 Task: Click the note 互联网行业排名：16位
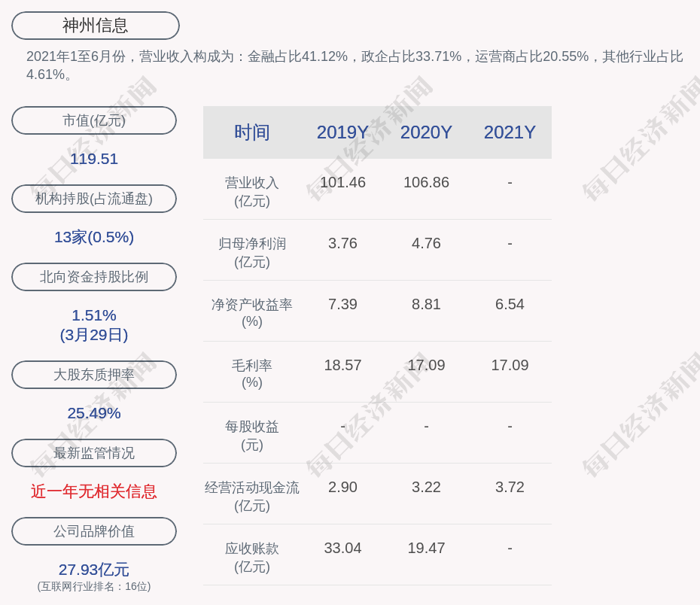click(x=94, y=586)
